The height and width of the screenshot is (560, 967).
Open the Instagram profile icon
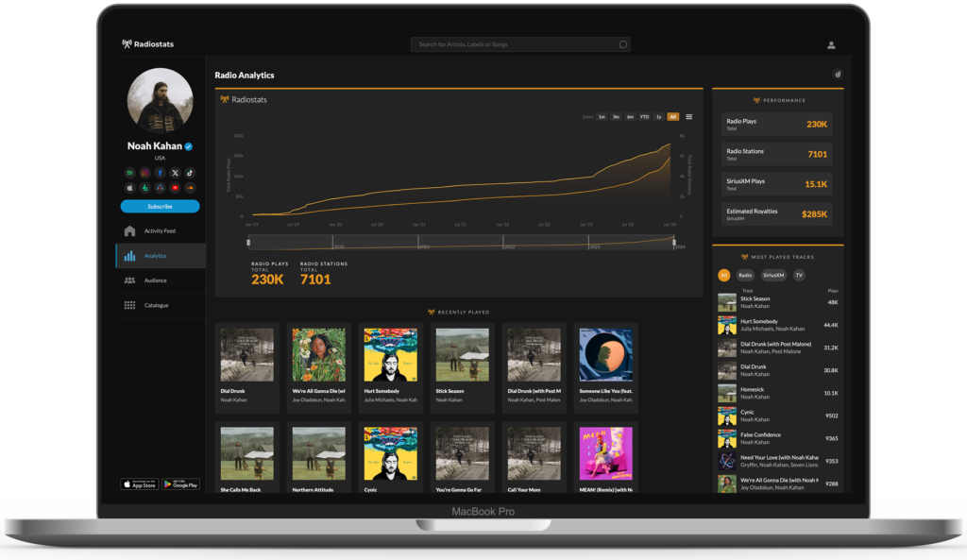144,173
